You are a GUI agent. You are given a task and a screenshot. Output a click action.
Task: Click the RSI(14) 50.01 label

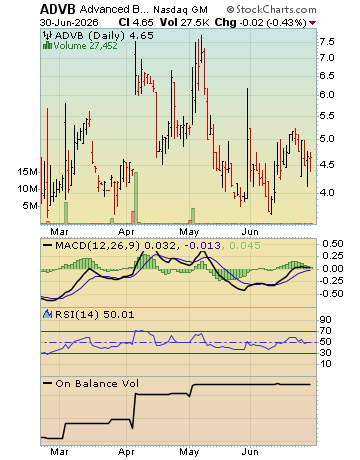[95, 314]
